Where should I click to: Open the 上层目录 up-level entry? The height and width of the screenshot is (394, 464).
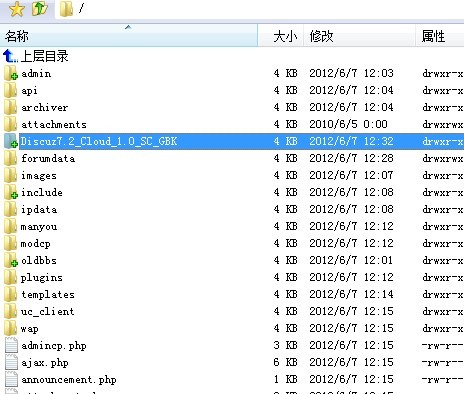point(36,56)
